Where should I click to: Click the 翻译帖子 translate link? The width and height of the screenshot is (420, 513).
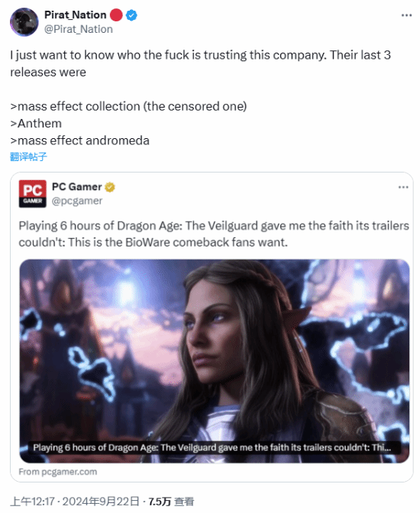click(x=28, y=156)
